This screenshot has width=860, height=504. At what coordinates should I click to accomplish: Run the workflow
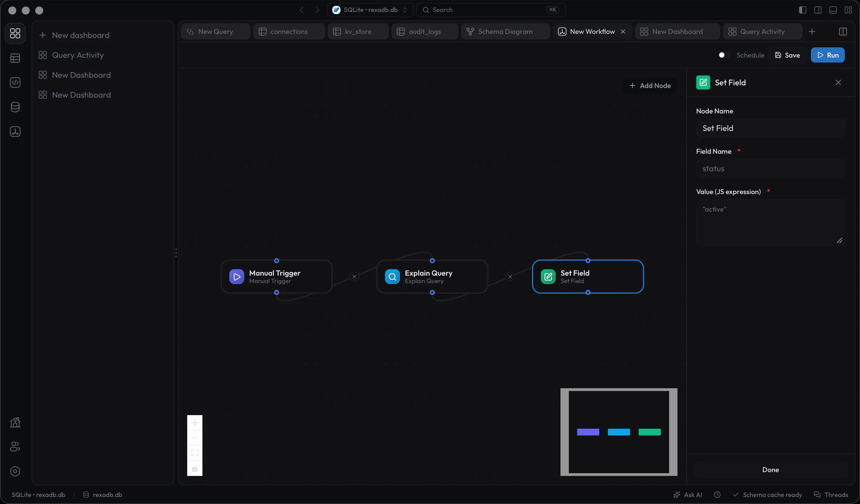pos(828,55)
